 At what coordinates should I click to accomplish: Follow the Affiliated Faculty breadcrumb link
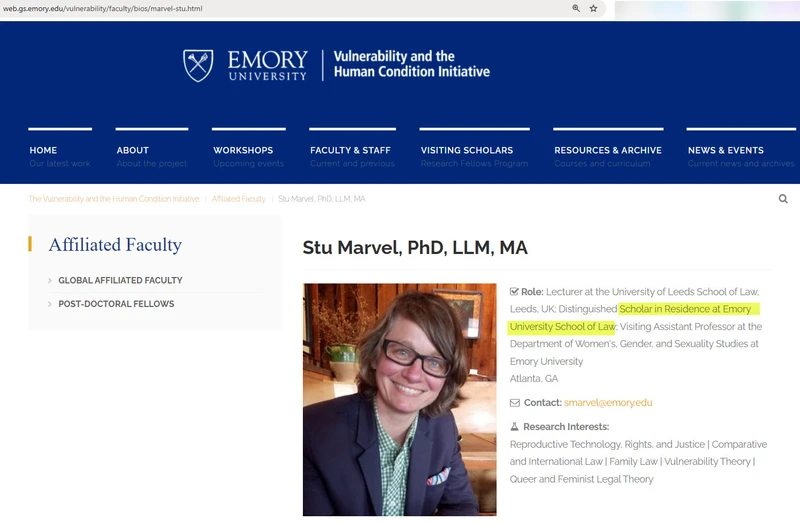pyautogui.click(x=239, y=199)
